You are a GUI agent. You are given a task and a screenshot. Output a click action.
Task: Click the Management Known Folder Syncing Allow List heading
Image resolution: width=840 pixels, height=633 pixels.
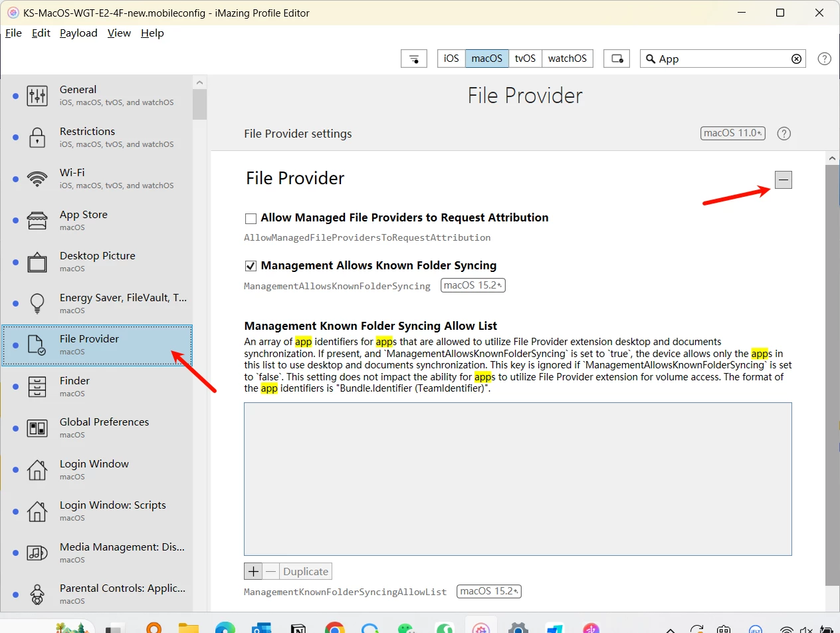coord(371,326)
